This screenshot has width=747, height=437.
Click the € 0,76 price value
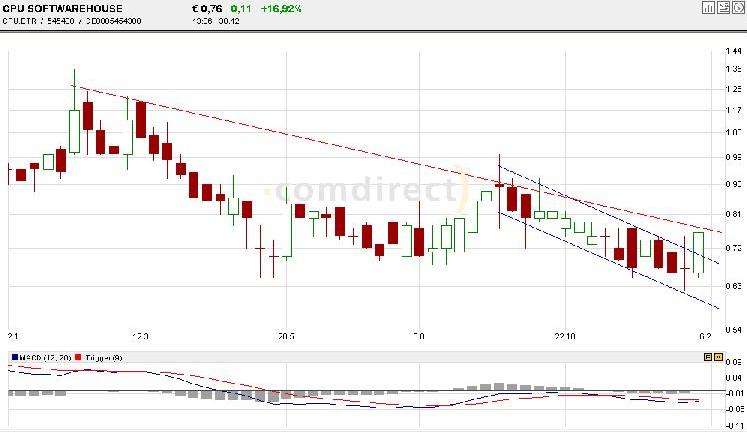tap(207, 8)
